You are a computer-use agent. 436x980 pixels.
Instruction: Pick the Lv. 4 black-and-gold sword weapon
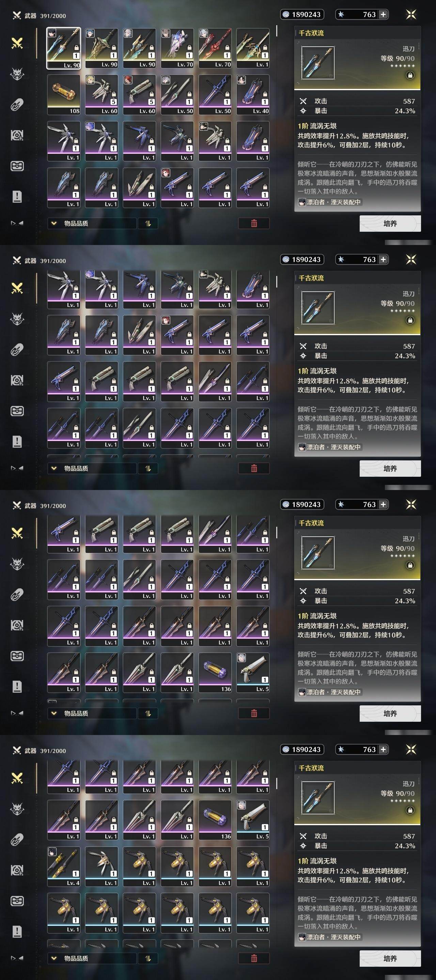coord(64,867)
